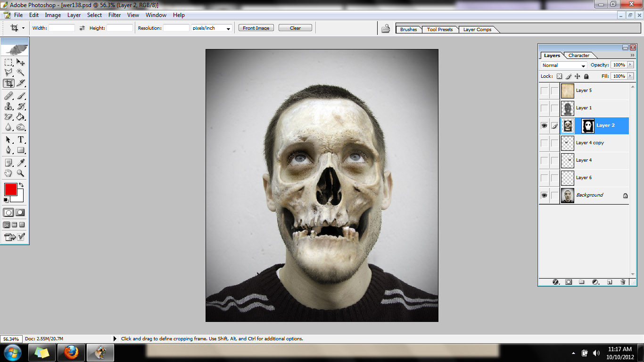Open the Fill slider arrow
The width and height of the screenshot is (644, 362).
point(630,76)
